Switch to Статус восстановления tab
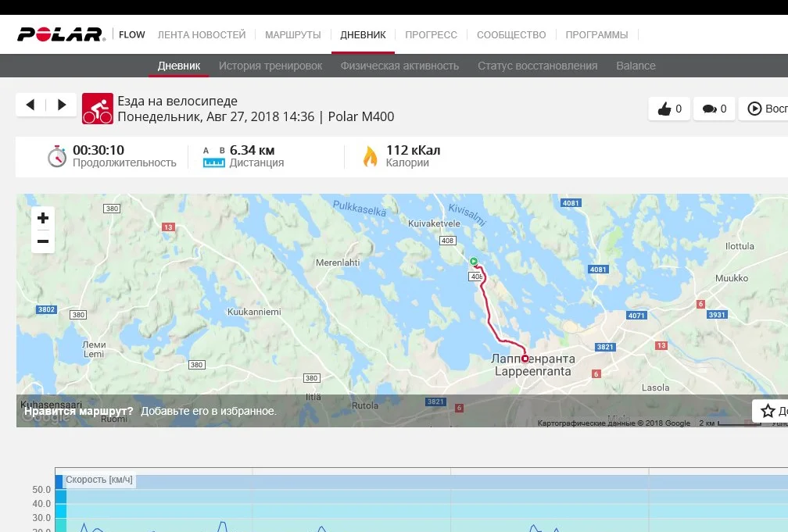Screen dimensions: 788x532 point(537,66)
